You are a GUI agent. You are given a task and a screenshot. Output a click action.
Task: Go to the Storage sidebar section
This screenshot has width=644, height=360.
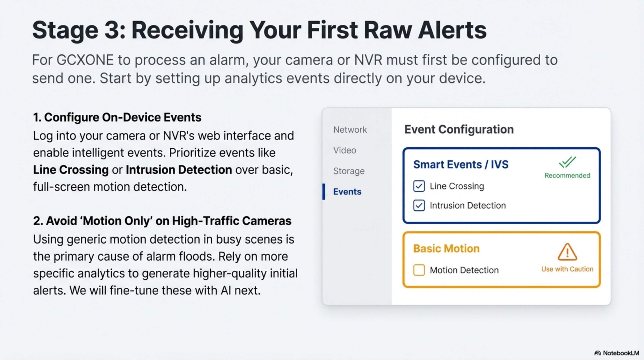tap(349, 171)
